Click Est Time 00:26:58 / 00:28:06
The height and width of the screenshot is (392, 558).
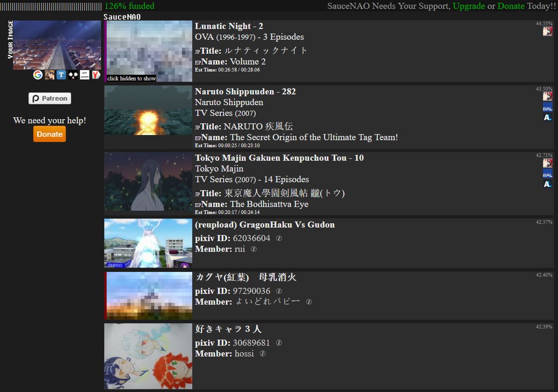pyautogui.click(x=227, y=70)
